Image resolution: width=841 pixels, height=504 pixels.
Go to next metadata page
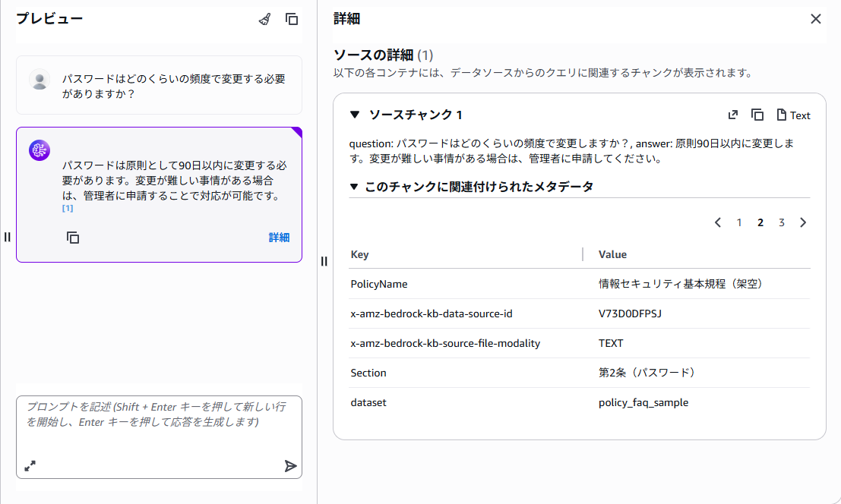coord(803,222)
